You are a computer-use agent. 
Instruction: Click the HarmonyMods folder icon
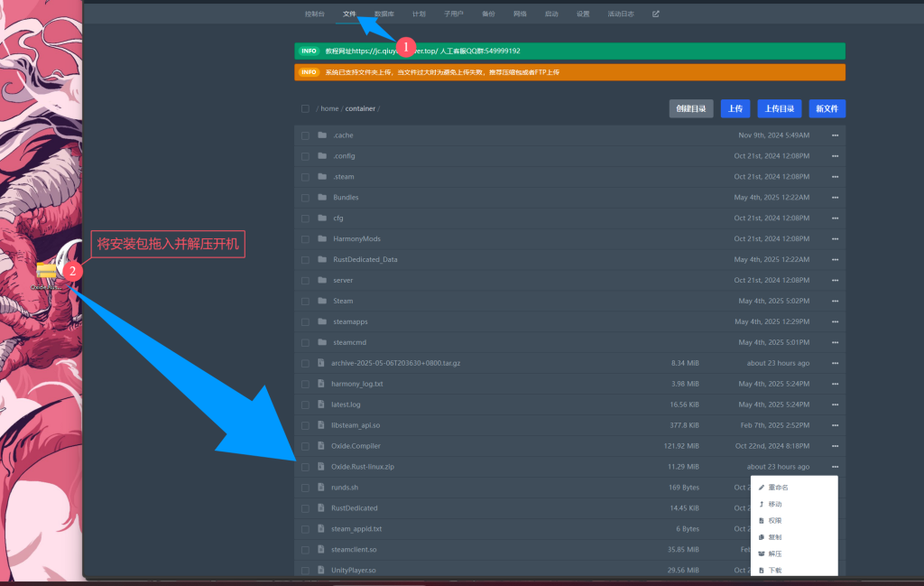click(x=321, y=238)
